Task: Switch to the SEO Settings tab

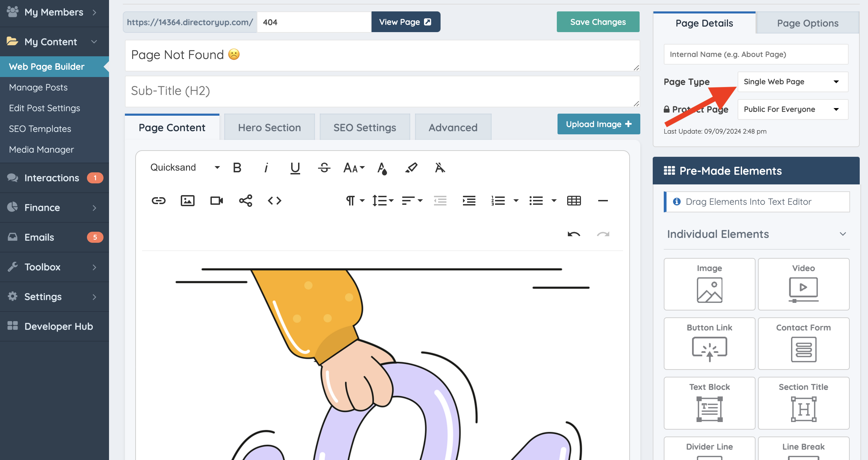Action: 365,127
